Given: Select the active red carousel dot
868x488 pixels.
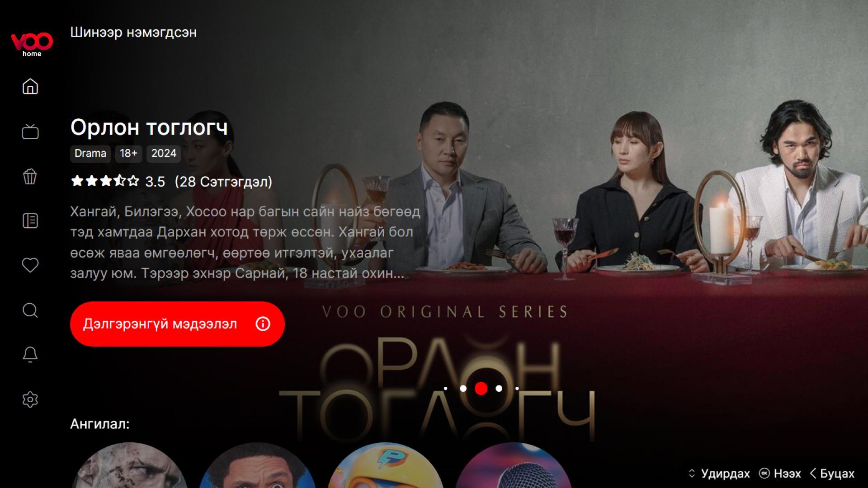Looking at the screenshot, I should 481,388.
